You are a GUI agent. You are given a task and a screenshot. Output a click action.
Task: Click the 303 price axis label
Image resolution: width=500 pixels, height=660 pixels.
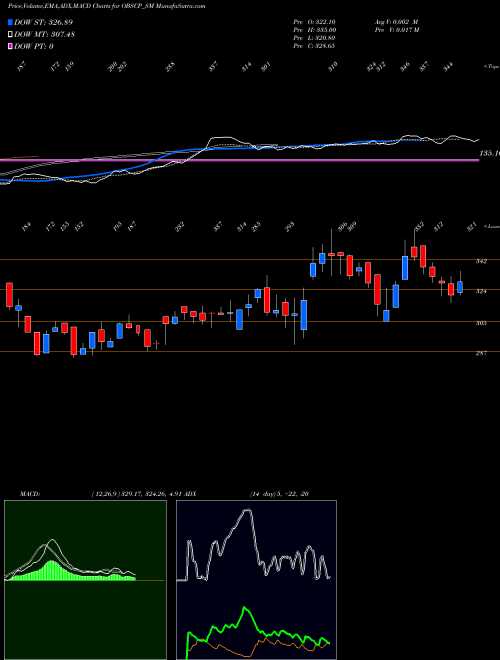[x=481, y=323]
